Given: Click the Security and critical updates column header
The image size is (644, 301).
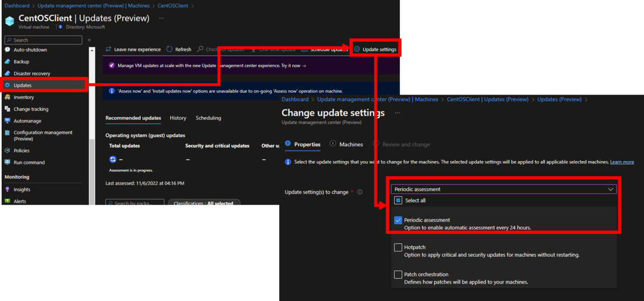Looking at the screenshot, I should [x=217, y=146].
